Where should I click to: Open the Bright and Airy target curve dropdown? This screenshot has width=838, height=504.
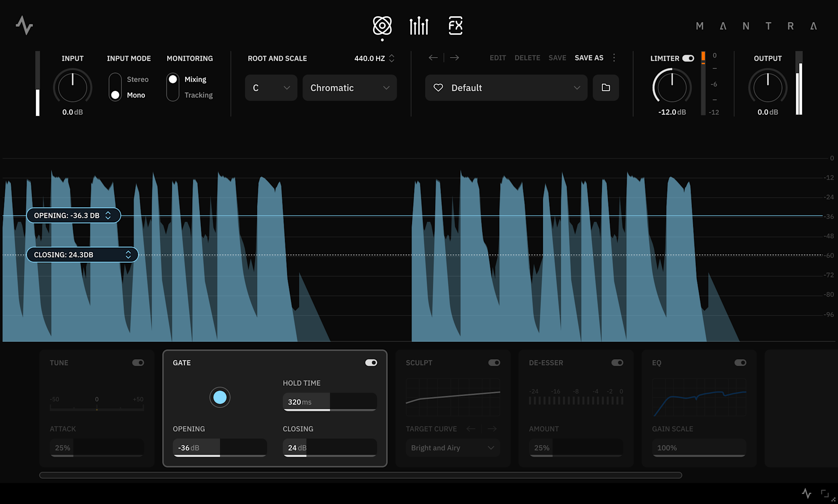[453, 448]
